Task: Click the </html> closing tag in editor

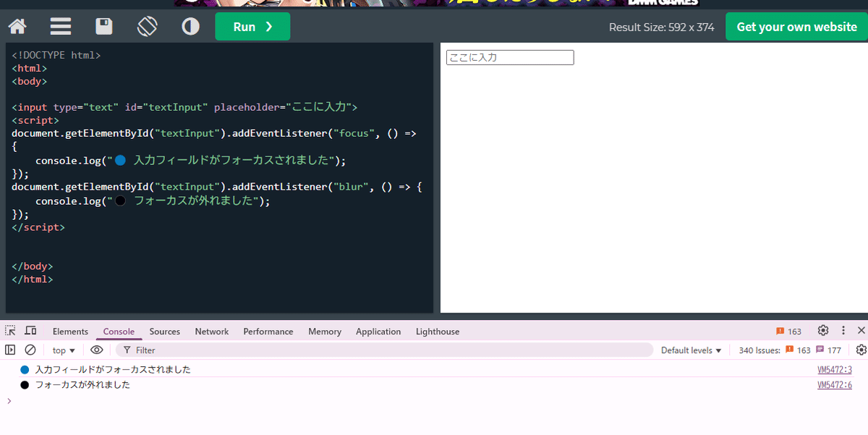Action: tap(32, 279)
